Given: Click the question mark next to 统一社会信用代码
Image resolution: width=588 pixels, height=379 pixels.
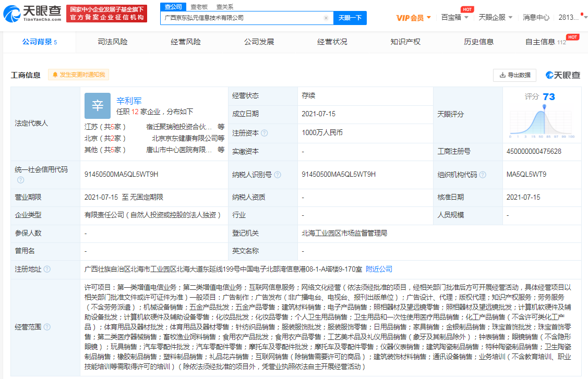Looking at the screenshot, I should point(20,179).
